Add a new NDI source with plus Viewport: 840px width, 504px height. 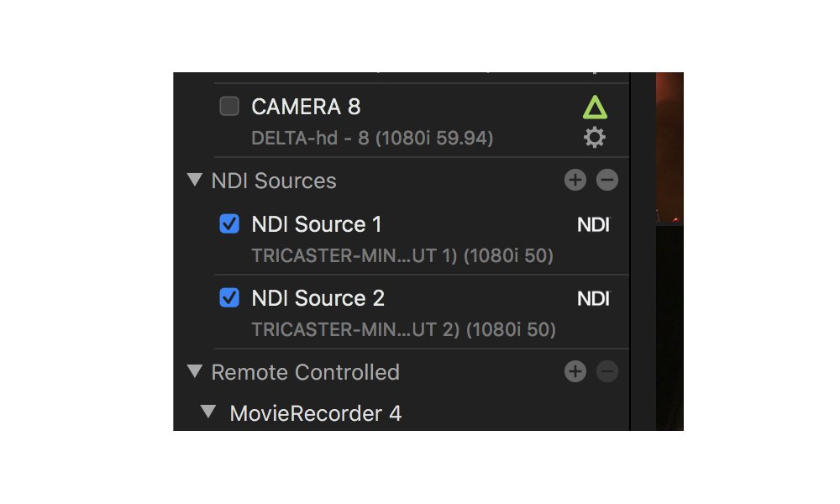coord(575,181)
